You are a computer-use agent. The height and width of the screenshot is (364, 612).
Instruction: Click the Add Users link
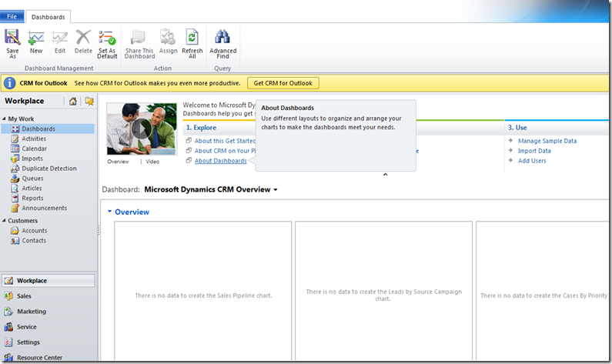point(532,161)
